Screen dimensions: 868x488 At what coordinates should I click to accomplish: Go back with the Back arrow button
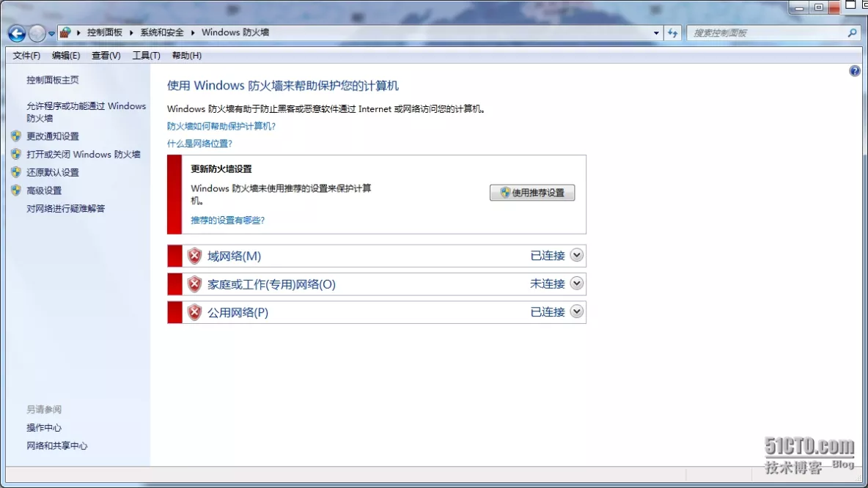(x=17, y=33)
